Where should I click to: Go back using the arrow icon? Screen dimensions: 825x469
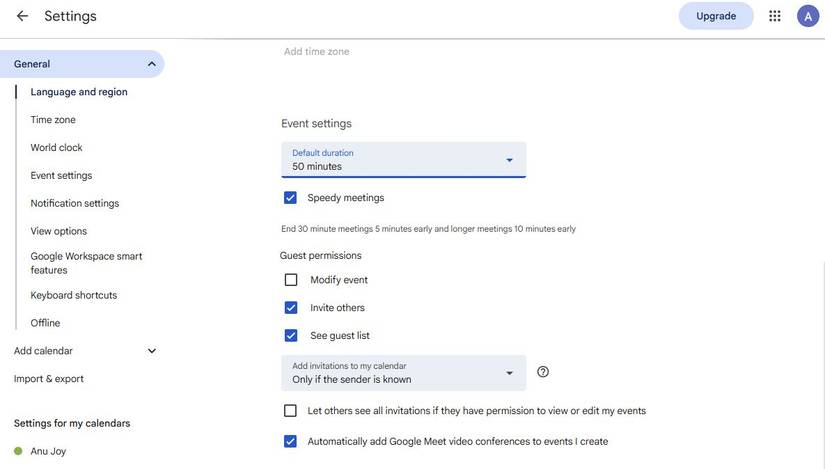(x=22, y=16)
